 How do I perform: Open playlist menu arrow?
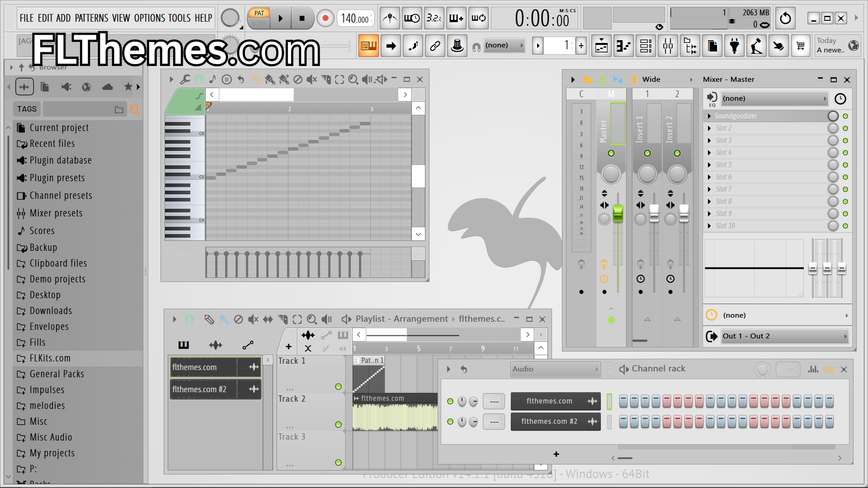tap(175, 319)
